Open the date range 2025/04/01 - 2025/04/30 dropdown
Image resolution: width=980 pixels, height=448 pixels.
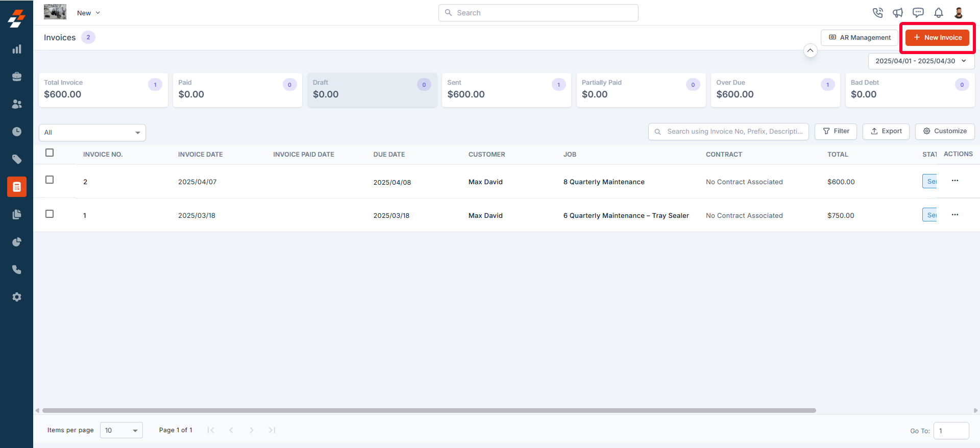point(921,61)
